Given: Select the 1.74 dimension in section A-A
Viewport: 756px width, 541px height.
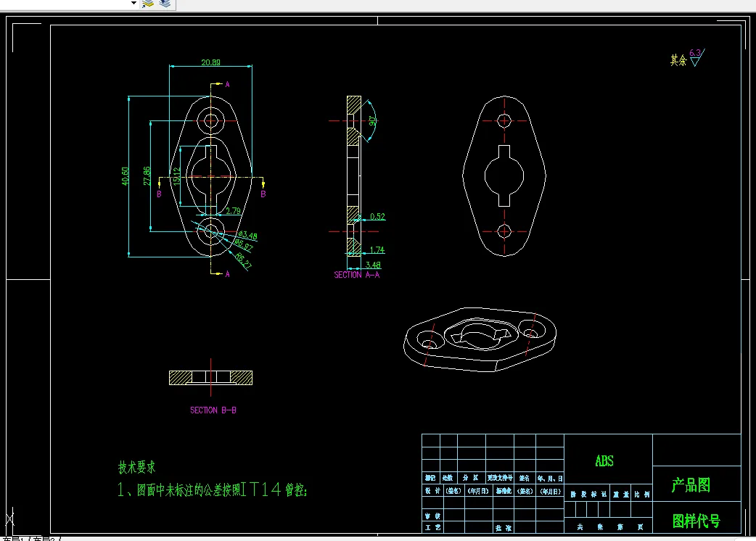Looking at the screenshot, I should pos(377,249).
